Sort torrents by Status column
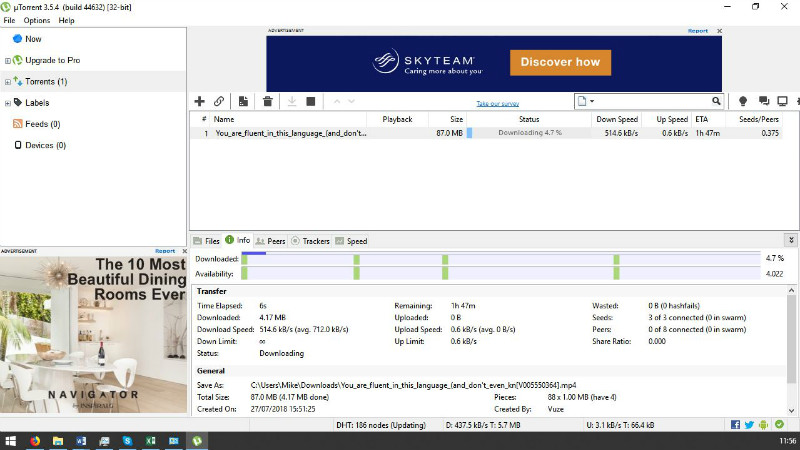The width and height of the screenshot is (800, 450). click(529, 119)
